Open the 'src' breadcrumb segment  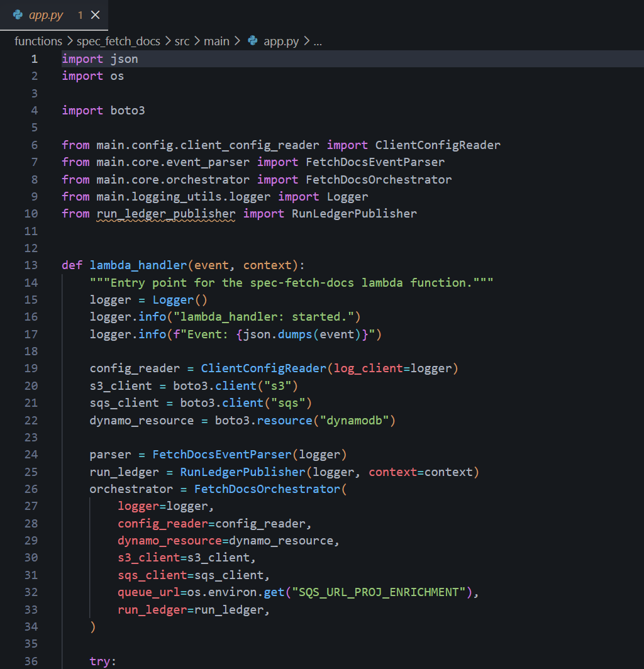click(182, 41)
